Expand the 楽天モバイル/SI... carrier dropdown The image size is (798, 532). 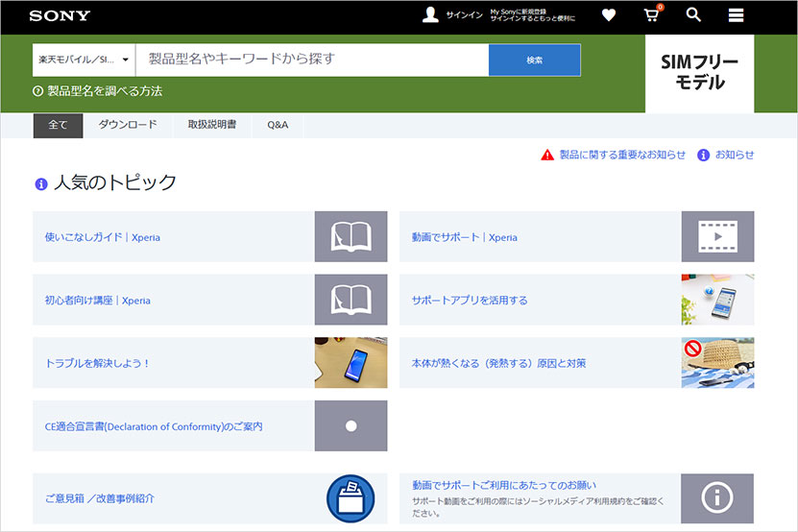(84, 60)
